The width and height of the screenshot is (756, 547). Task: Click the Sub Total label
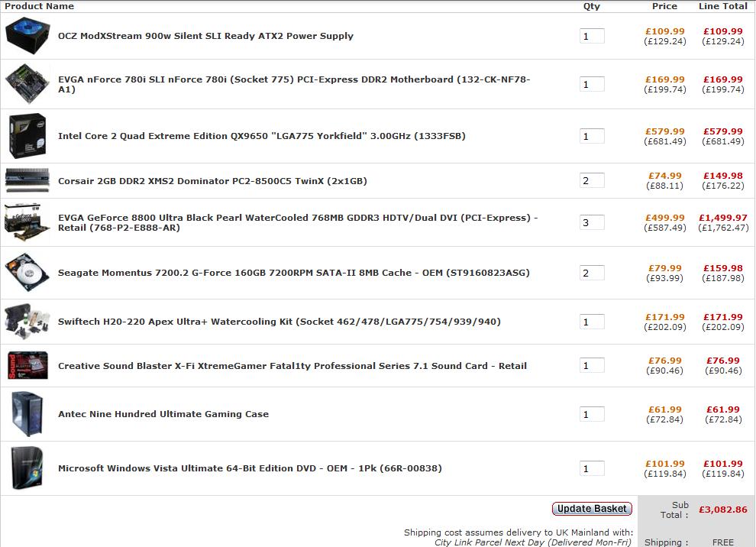coord(675,510)
